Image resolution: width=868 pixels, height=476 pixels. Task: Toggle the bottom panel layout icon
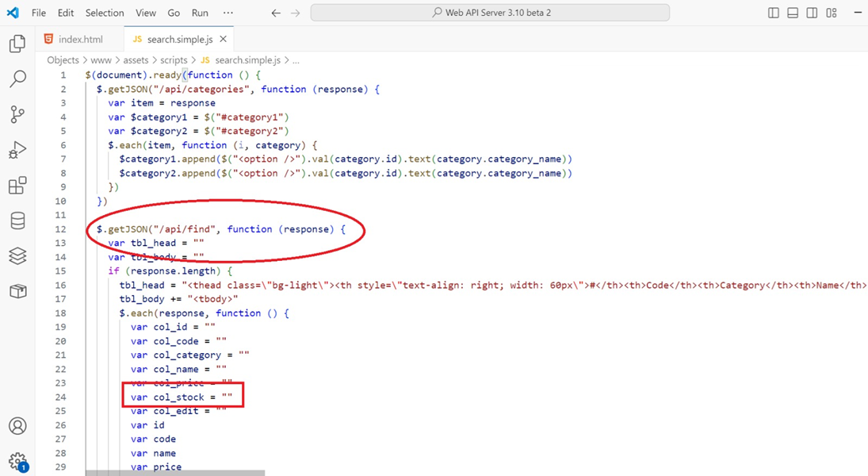coord(793,13)
